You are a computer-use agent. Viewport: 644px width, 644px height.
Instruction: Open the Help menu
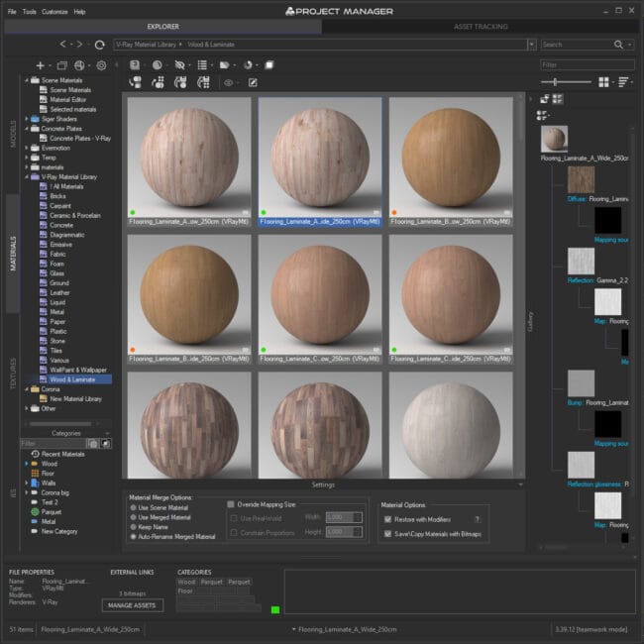79,12
